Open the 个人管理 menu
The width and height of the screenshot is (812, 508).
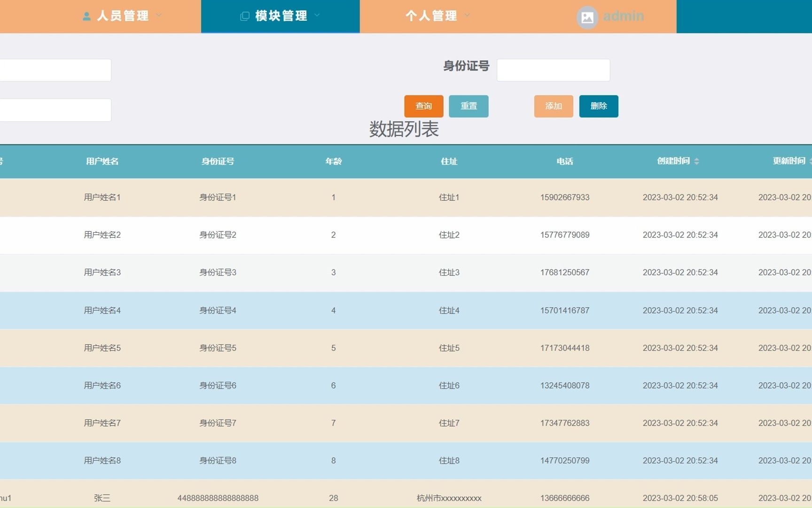point(431,16)
